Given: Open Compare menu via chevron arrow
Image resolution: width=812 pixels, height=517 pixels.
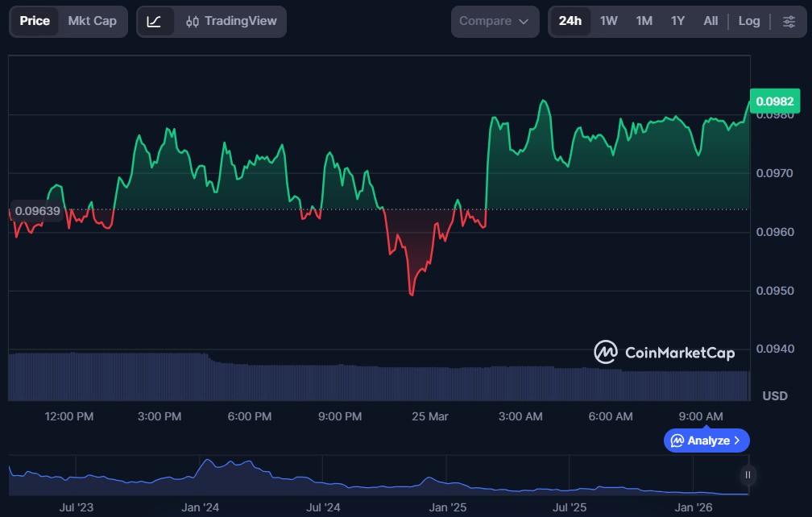Looking at the screenshot, I should (x=524, y=22).
